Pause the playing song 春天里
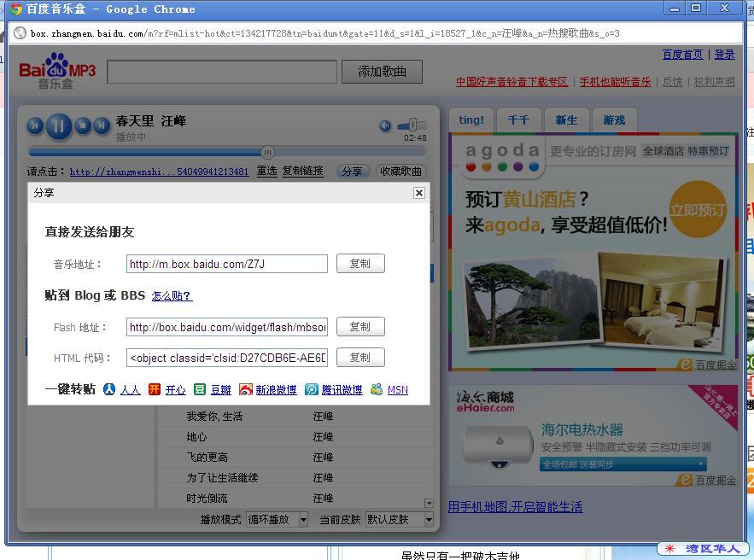This screenshot has width=754, height=560. tap(59, 126)
